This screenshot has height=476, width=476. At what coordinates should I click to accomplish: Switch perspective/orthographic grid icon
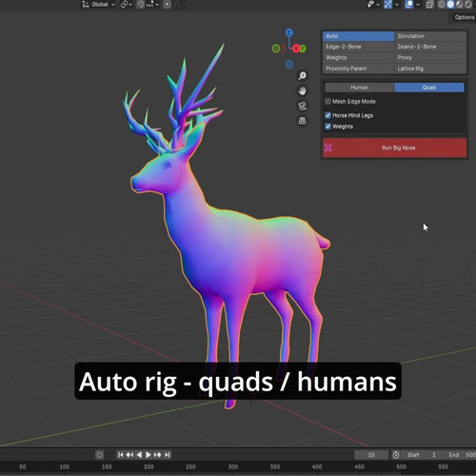[x=303, y=121]
